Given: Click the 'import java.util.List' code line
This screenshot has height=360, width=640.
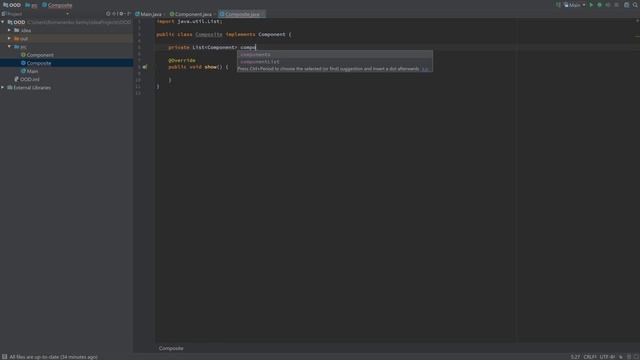Looking at the screenshot, I should coord(189,21).
